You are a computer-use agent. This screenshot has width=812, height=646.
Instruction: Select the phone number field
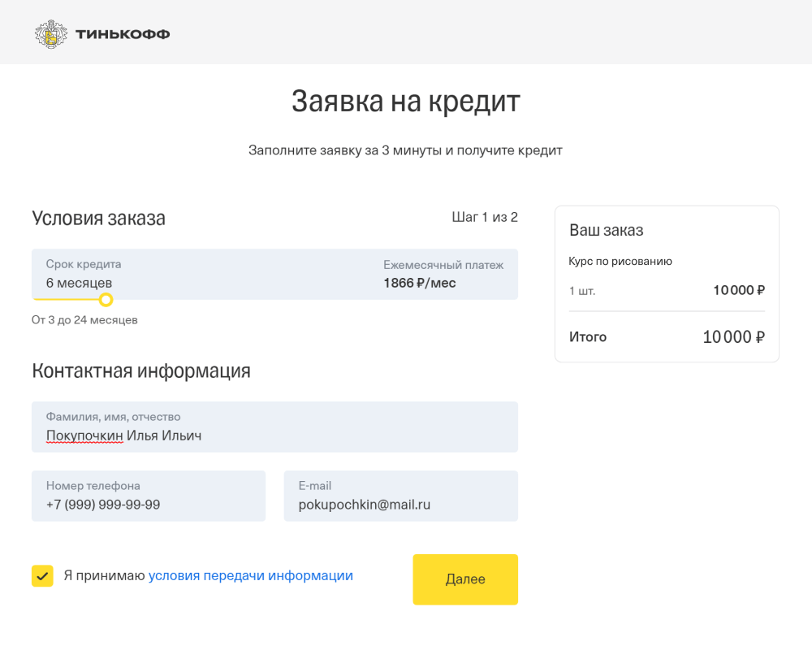pyautogui.click(x=149, y=495)
